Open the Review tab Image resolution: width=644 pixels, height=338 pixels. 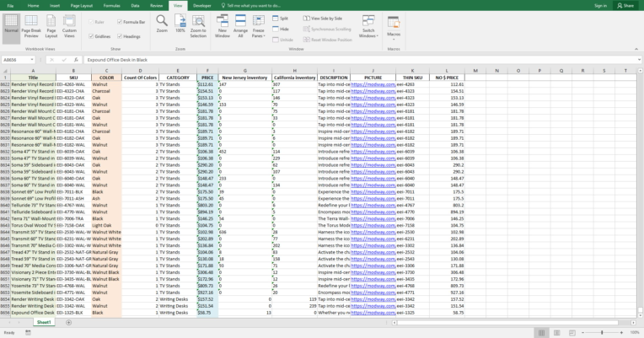(x=156, y=6)
